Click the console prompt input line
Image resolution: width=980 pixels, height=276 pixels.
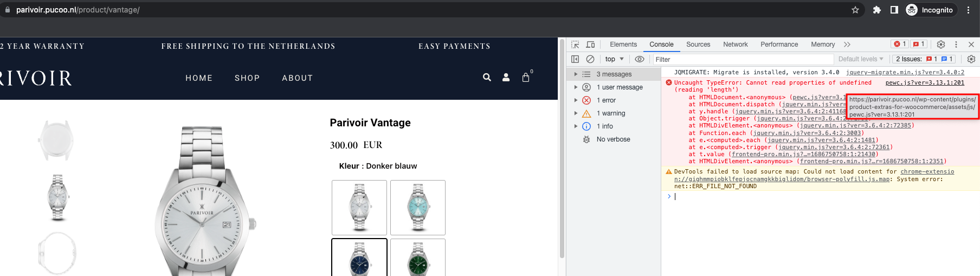[824, 196]
